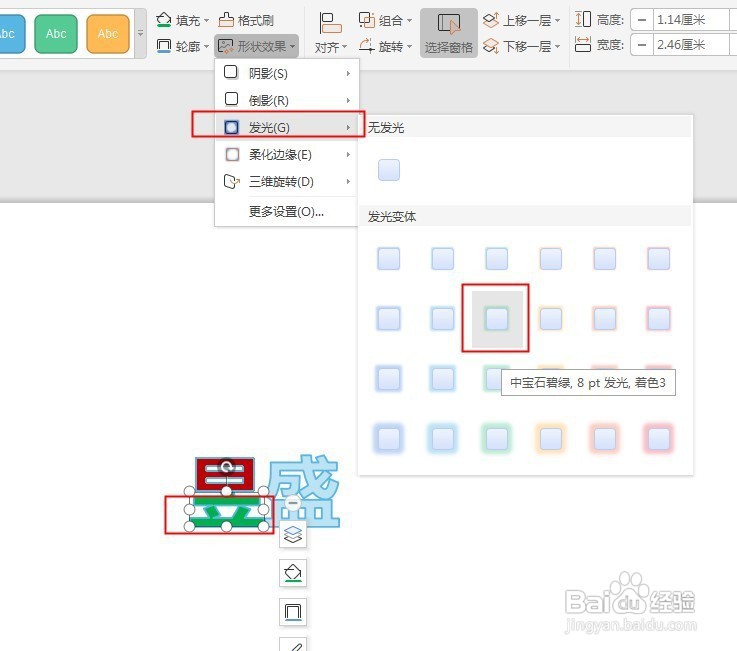The height and width of the screenshot is (651, 737).
Task: Select last-row light-blue glow variant
Action: click(443, 439)
